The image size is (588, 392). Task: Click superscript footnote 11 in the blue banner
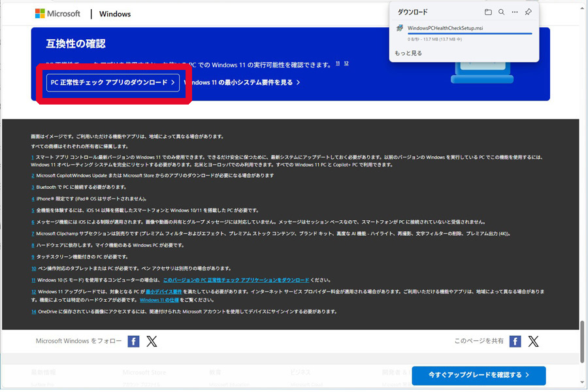tap(338, 63)
